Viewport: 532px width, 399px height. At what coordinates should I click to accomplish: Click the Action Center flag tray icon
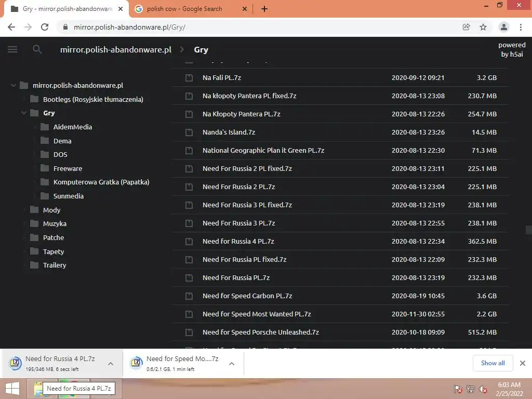[458, 389]
